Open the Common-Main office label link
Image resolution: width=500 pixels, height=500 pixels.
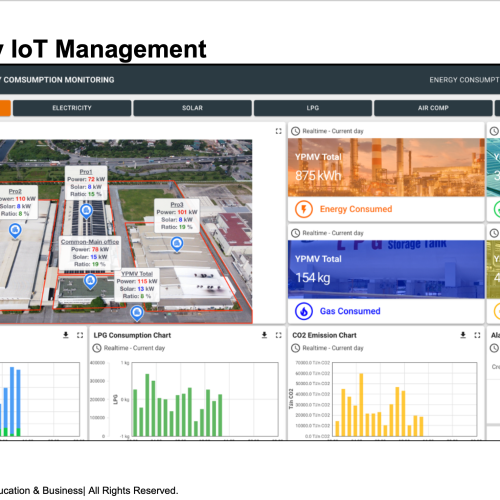tap(90, 242)
